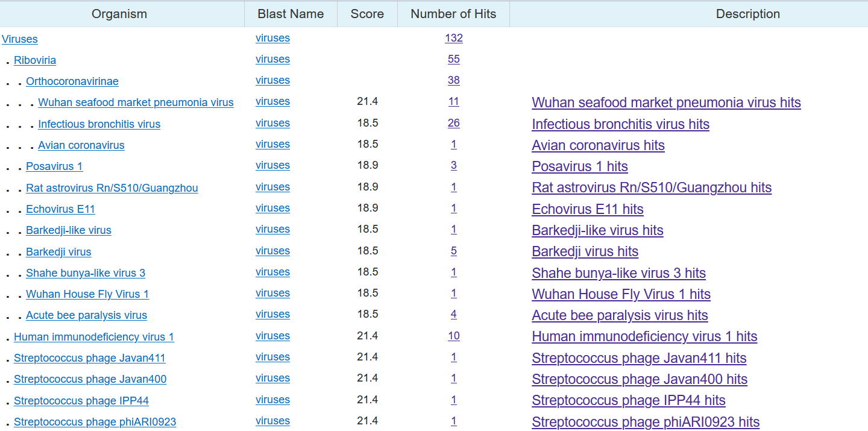Click viruses blast name in Riboviria row
This screenshot has width=868, height=431.
click(x=272, y=59)
